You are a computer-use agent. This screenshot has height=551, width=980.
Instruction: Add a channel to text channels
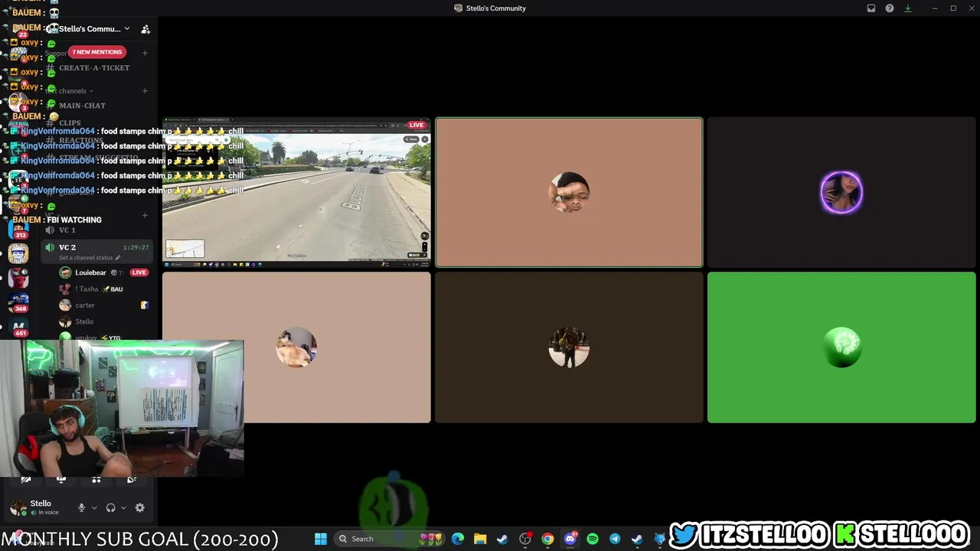145,91
